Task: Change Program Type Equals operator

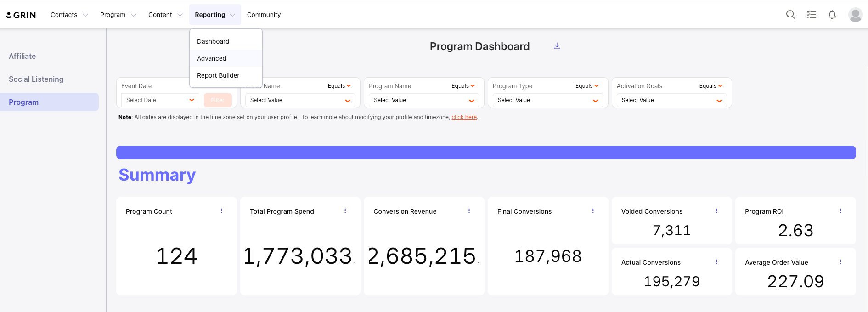Action: click(587, 86)
